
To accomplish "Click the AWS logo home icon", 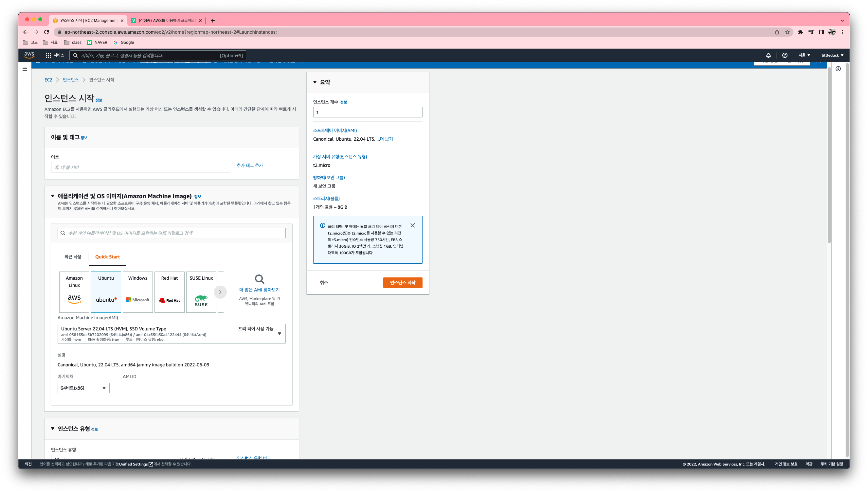I will click(29, 55).
